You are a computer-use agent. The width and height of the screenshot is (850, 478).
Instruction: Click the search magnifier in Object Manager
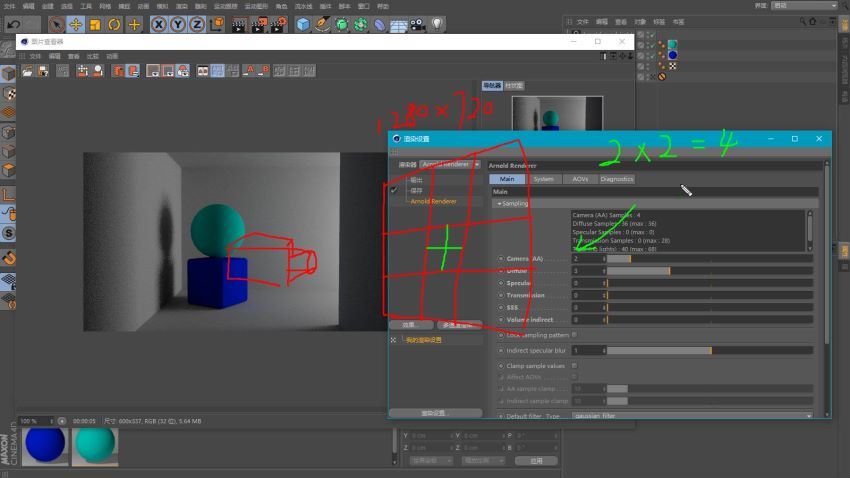(803, 22)
